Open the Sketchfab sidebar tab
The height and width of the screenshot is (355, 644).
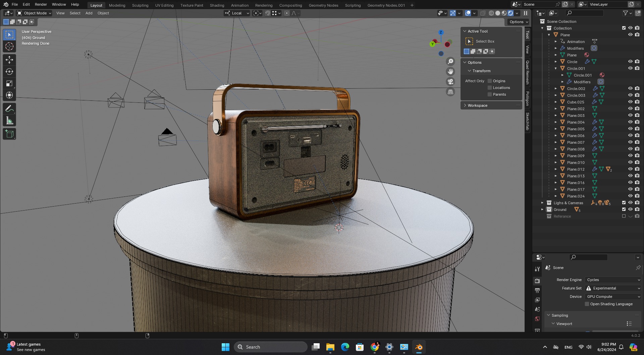(x=527, y=121)
